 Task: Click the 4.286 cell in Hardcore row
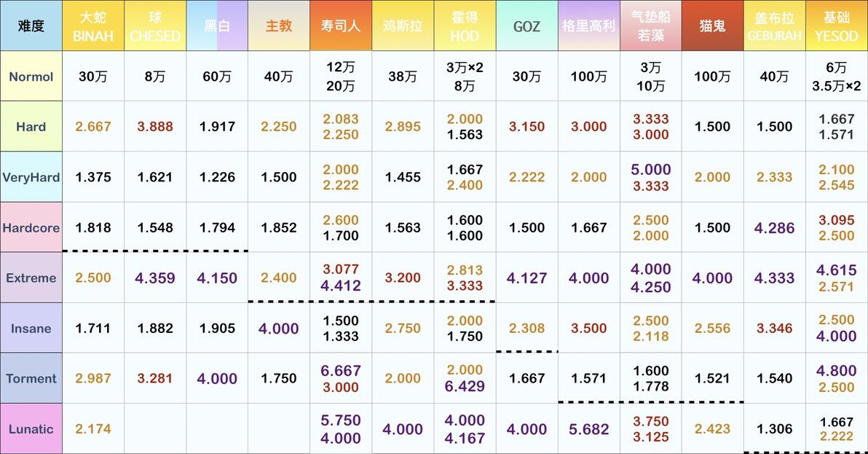point(775,227)
